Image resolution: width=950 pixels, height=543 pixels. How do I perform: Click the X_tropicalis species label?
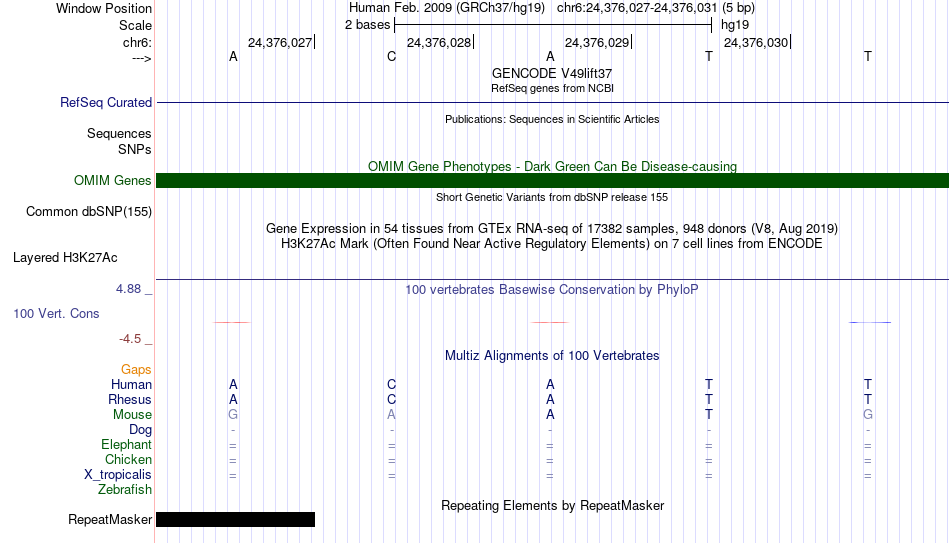pos(118,475)
